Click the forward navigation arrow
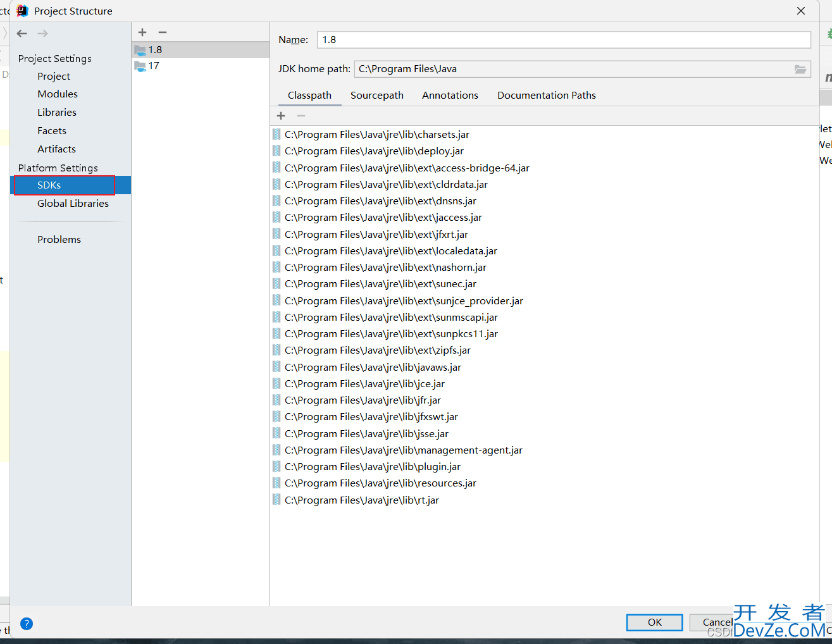 point(42,34)
